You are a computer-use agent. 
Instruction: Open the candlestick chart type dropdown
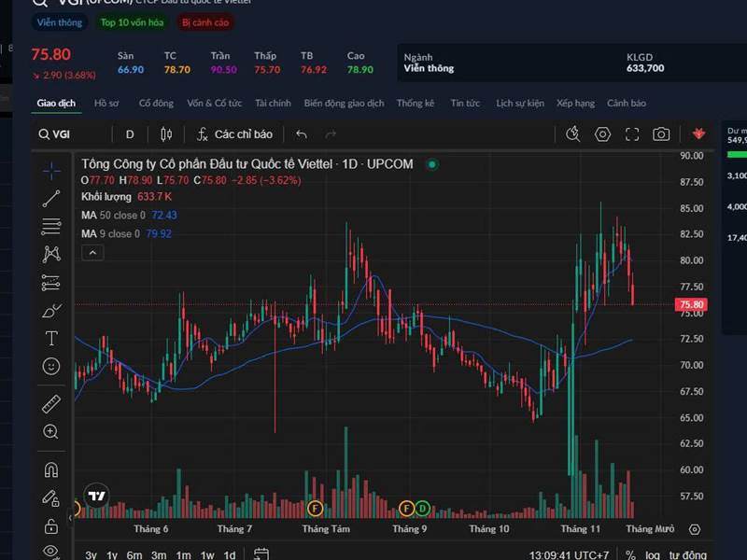coord(166,134)
